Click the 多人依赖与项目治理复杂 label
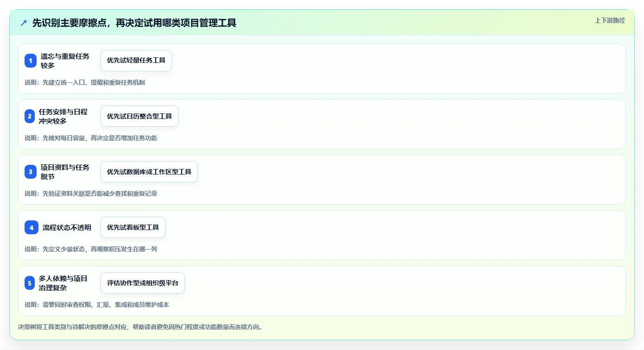The height and width of the screenshot is (350, 644). [63, 283]
